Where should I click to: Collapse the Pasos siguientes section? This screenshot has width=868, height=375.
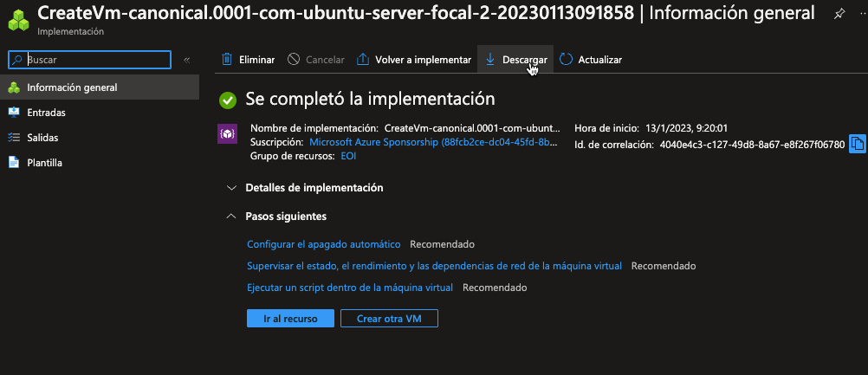tap(231, 217)
